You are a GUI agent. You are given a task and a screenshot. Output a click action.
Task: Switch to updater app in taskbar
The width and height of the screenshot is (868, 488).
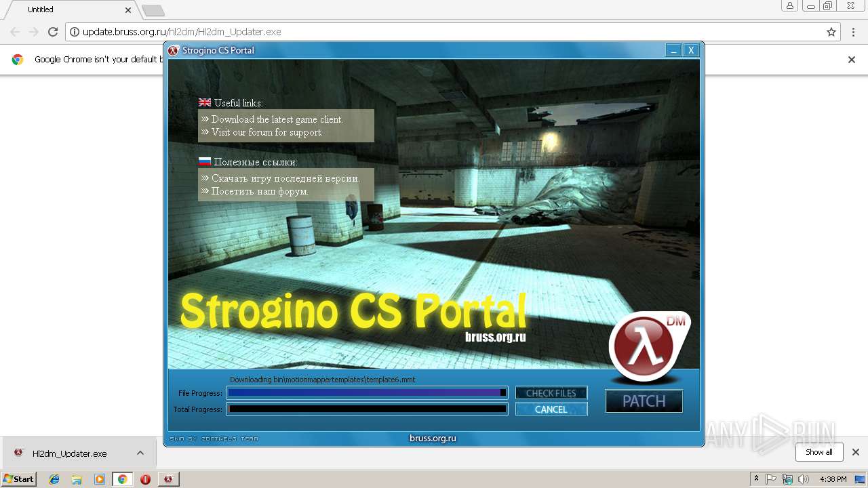pos(168,479)
